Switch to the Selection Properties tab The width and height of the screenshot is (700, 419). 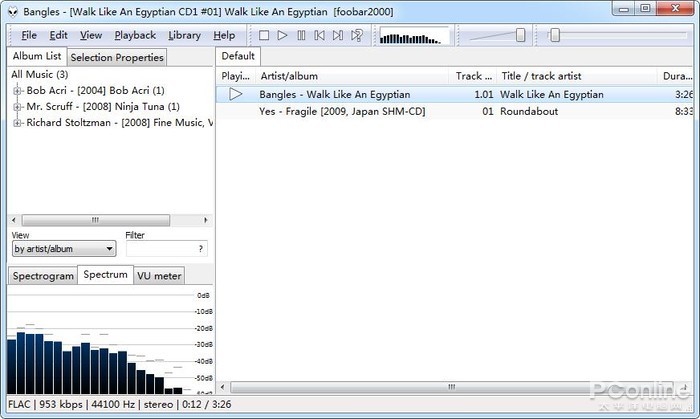[x=117, y=57]
